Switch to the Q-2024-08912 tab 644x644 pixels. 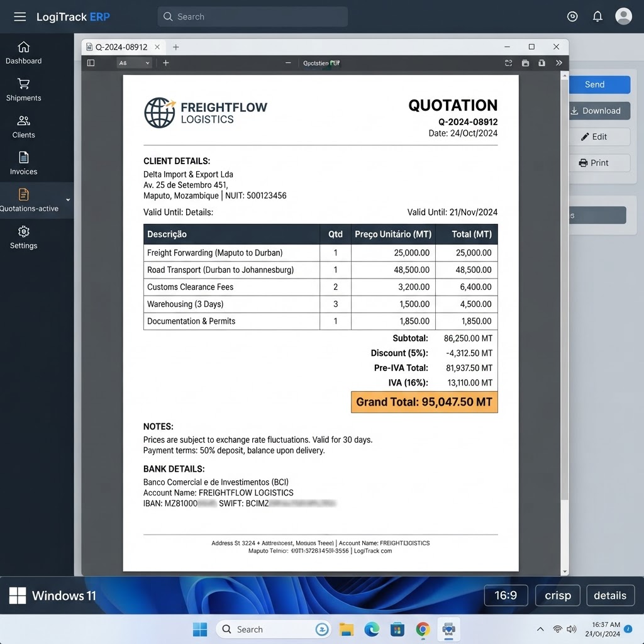pyautogui.click(x=121, y=47)
